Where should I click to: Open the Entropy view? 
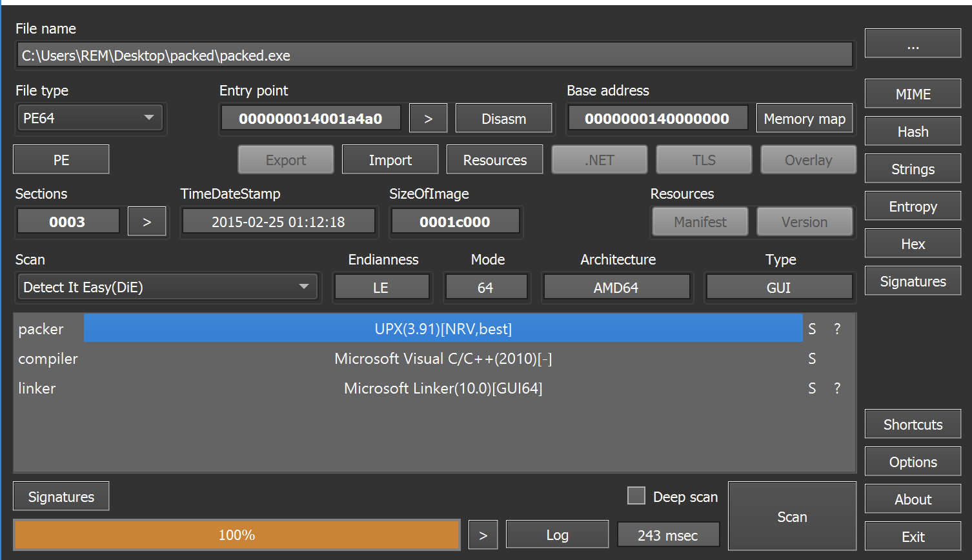[913, 206]
